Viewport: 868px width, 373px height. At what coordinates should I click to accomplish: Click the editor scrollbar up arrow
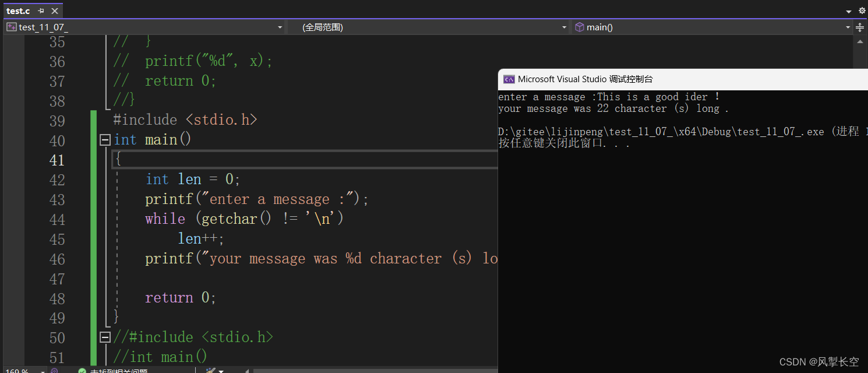click(x=860, y=41)
